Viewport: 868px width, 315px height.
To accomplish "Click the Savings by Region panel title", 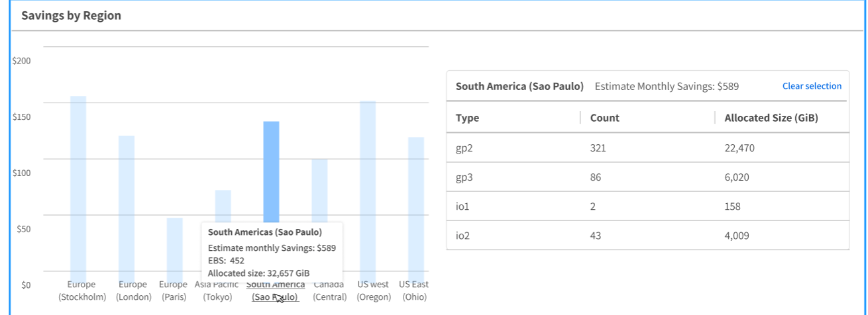I will tap(72, 16).
